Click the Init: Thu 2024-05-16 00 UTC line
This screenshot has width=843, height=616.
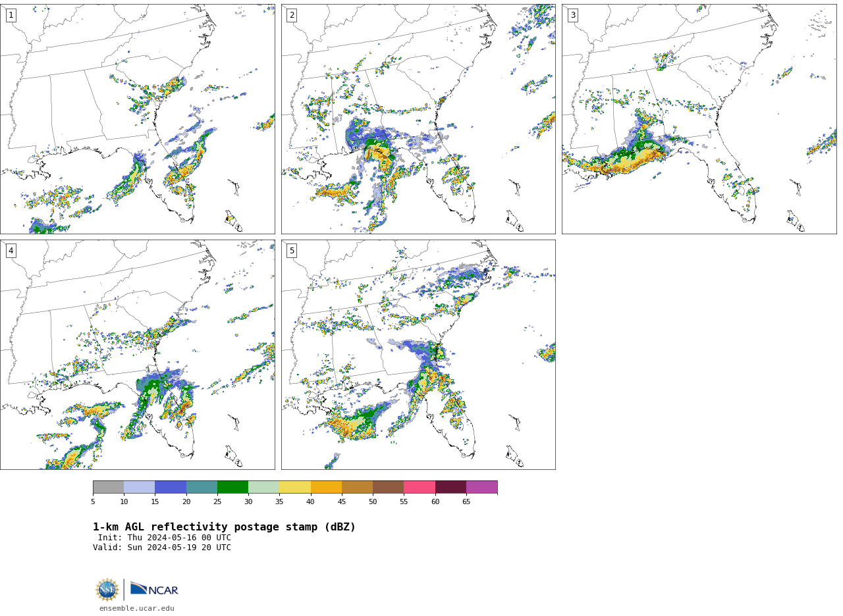(165, 538)
